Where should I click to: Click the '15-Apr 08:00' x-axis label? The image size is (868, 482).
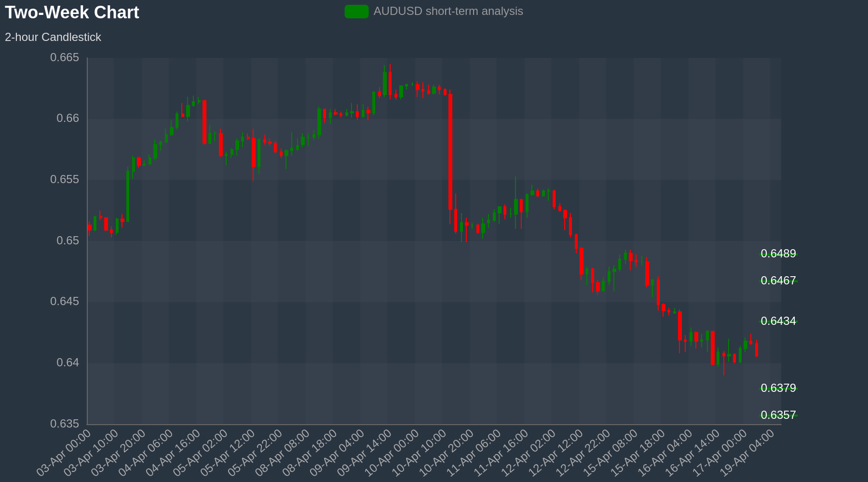coord(611,453)
